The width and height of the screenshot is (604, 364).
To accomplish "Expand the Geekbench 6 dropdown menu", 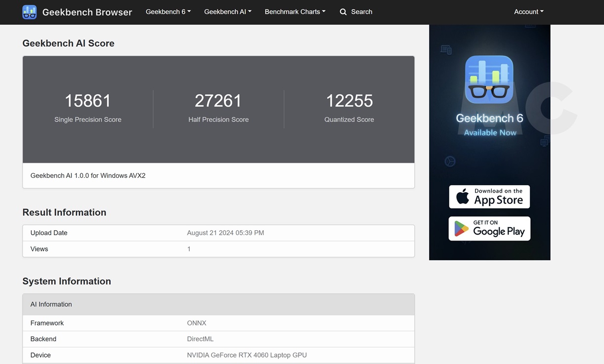I will (168, 12).
